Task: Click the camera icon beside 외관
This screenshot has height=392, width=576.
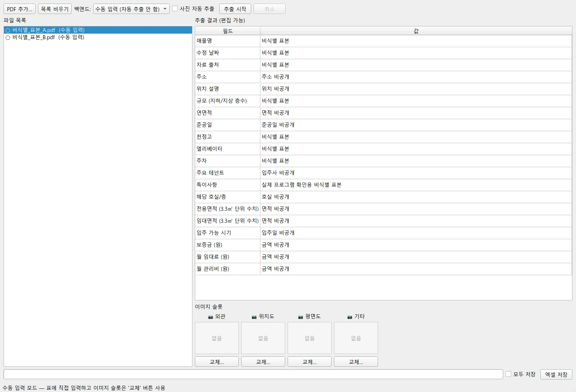Action: 210,317
